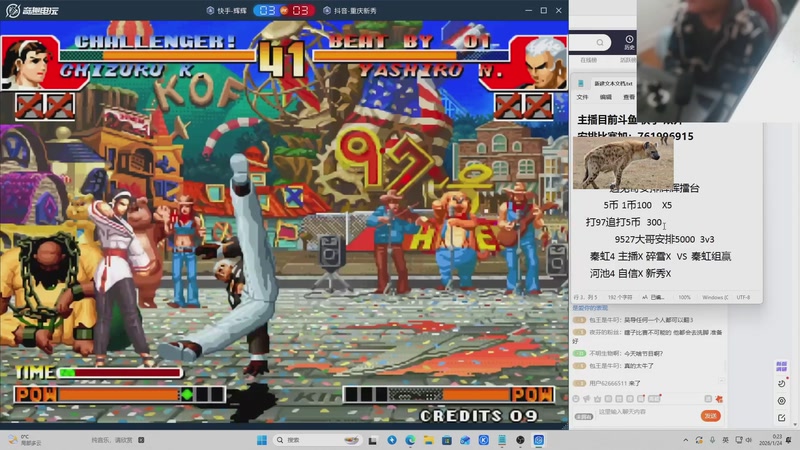Click the clock-history icon with red dot in side rail
Screen dimensions: 800x450
tap(782, 383)
